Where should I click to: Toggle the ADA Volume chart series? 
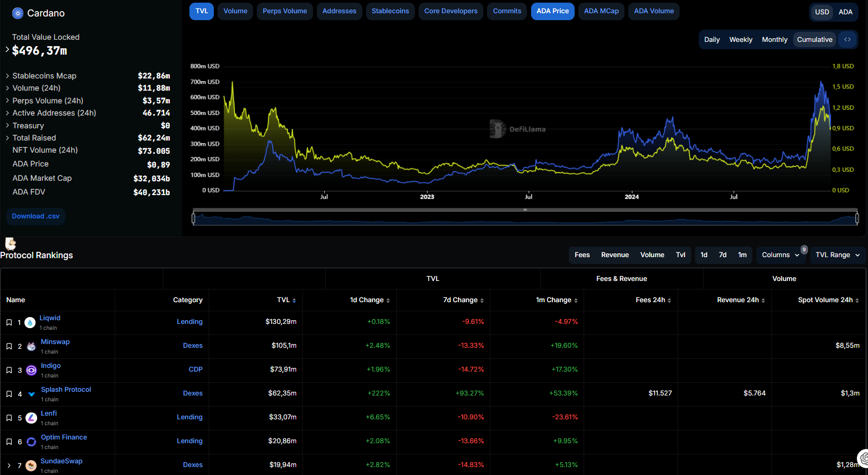(x=654, y=11)
